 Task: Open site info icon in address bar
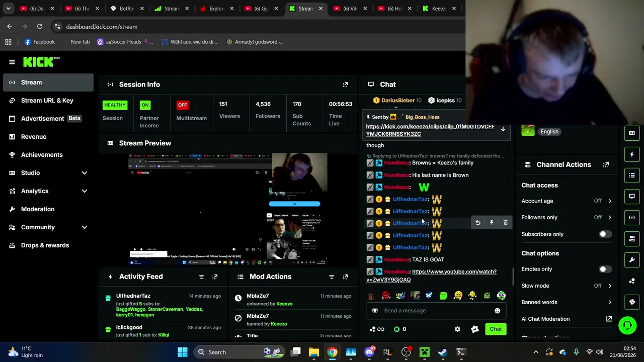tap(57, 27)
